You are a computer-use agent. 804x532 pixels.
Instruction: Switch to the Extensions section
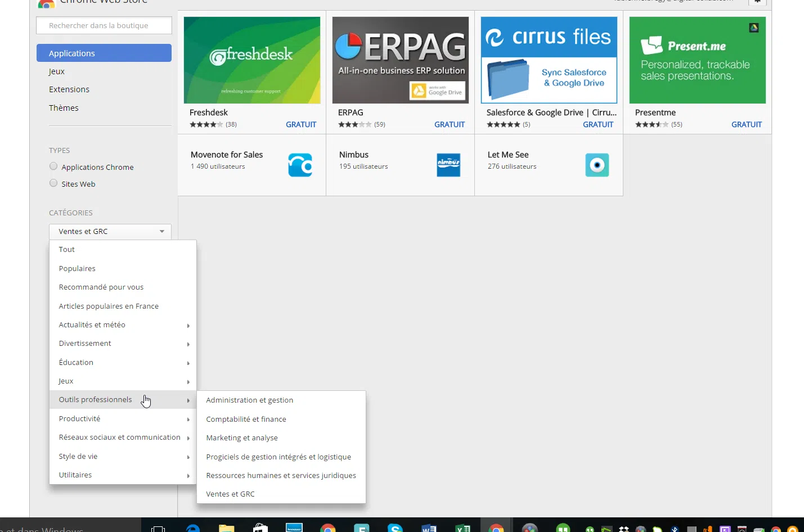[x=69, y=89]
